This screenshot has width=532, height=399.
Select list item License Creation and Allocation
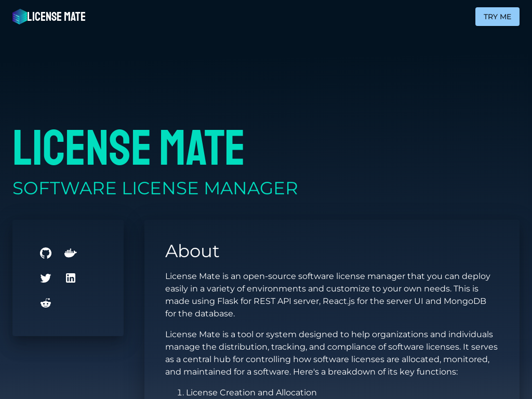point(251,393)
